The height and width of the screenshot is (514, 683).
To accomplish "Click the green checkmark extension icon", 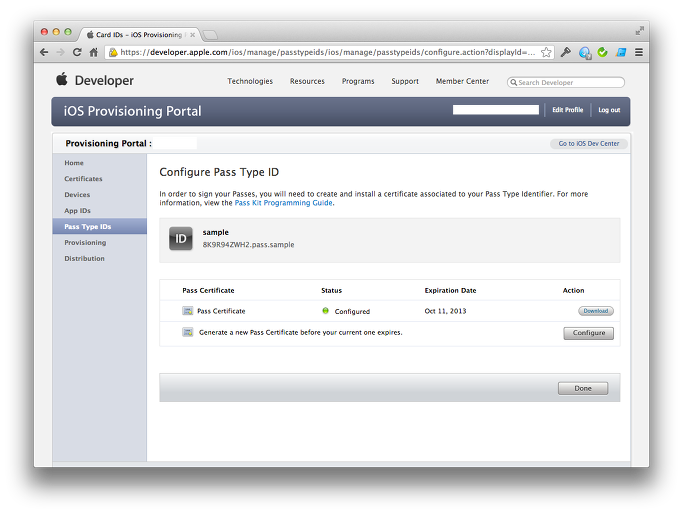I will pos(602,52).
